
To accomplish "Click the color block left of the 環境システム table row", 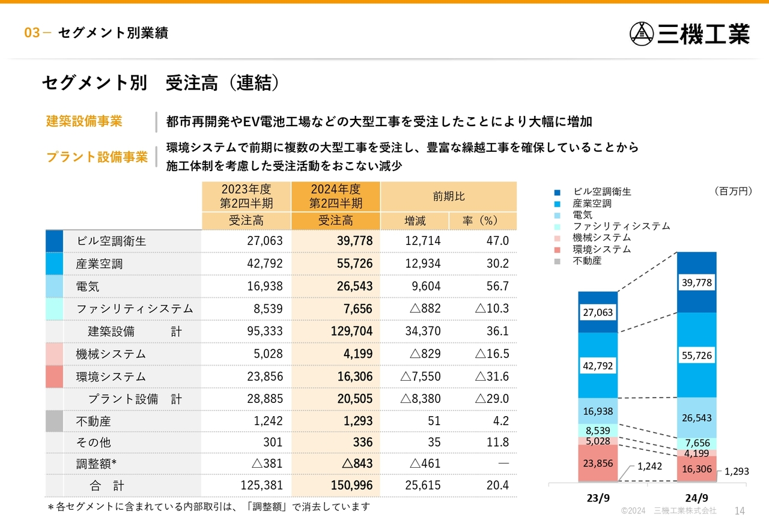I will 54,376.
